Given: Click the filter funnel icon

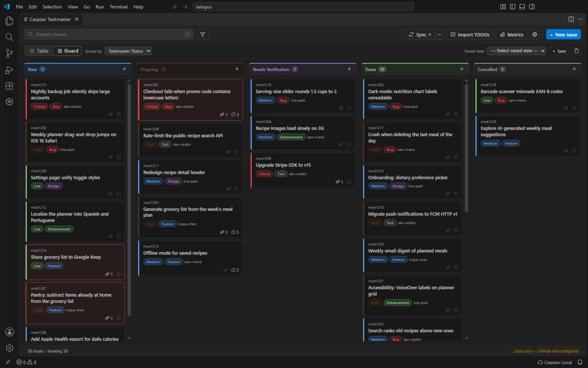Looking at the screenshot, I should tap(203, 34).
